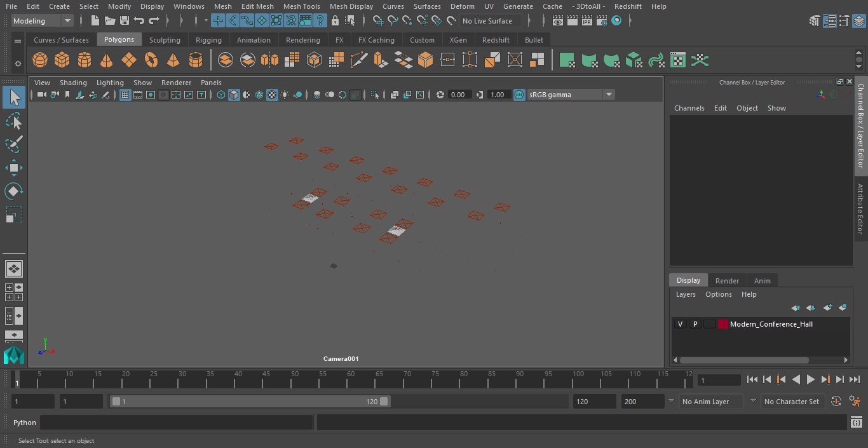Click the New Scene icon
This screenshot has width=868, height=448.
point(95,21)
